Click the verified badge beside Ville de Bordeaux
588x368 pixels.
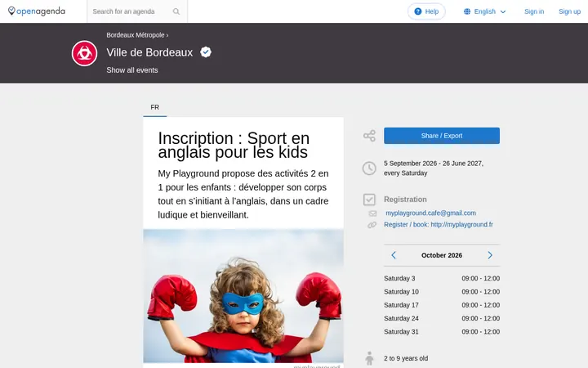[x=206, y=52]
